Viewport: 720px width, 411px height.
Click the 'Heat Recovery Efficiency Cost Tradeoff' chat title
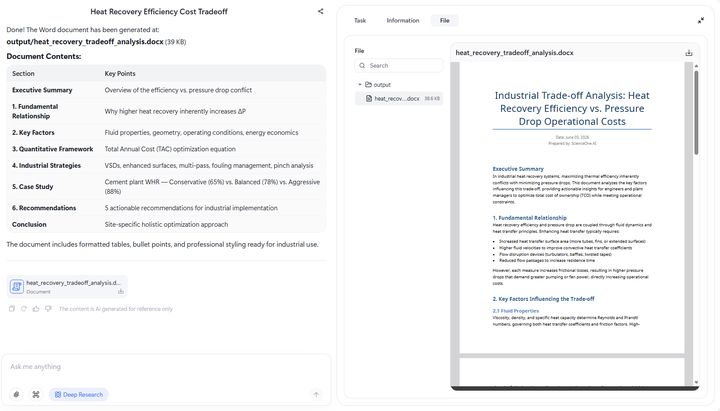pos(159,11)
